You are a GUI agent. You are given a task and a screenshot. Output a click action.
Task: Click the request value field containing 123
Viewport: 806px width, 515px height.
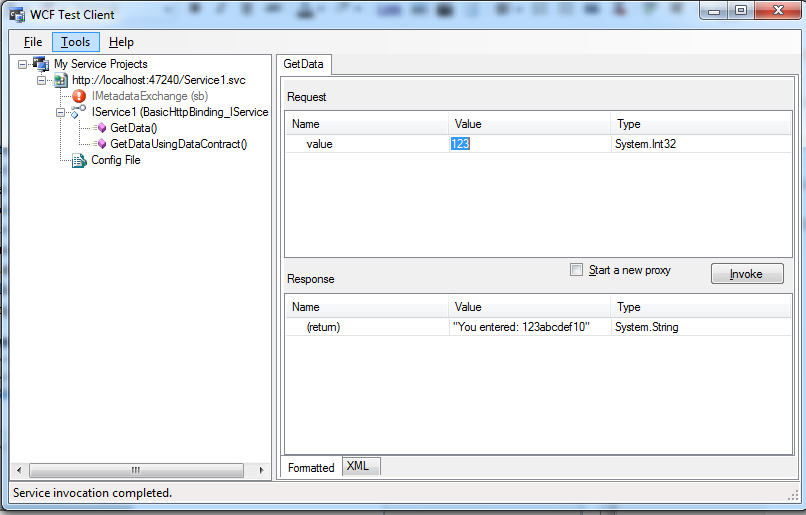[x=529, y=144]
